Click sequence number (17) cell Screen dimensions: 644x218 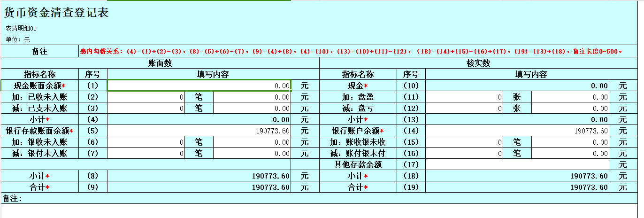[x=411, y=164]
